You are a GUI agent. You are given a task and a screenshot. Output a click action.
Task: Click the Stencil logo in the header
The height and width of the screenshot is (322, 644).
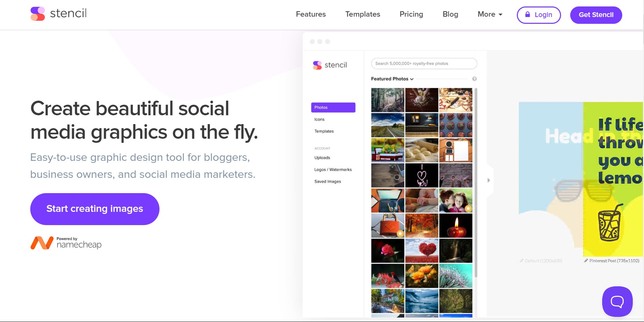coord(58,14)
